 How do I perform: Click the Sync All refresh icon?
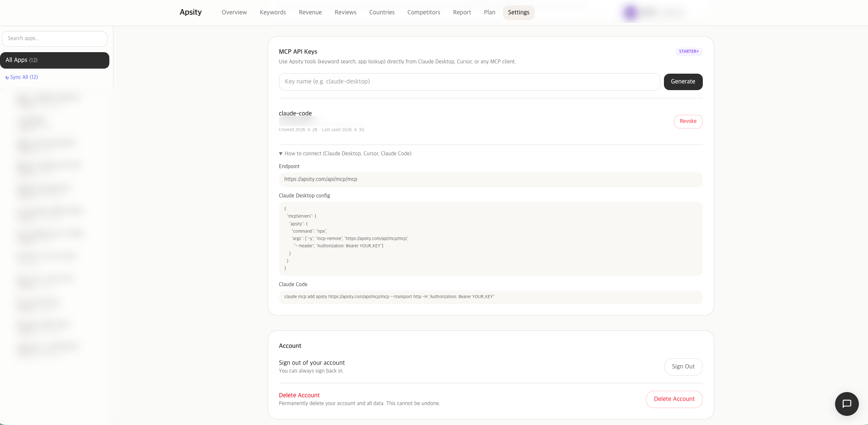[x=7, y=77]
